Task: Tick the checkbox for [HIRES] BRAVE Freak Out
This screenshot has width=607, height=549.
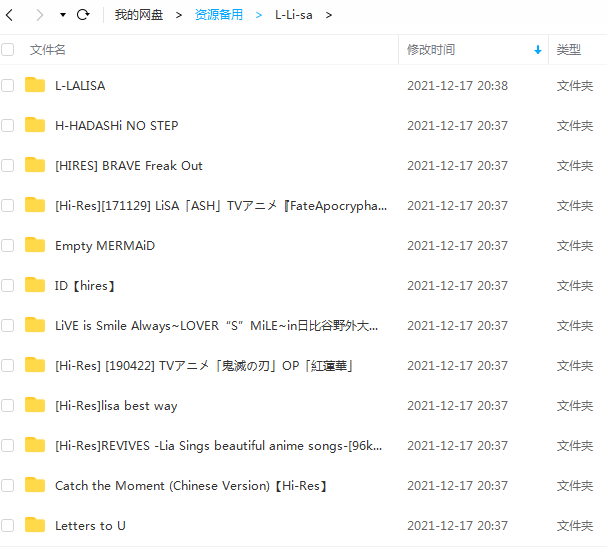Action: [x=7, y=165]
